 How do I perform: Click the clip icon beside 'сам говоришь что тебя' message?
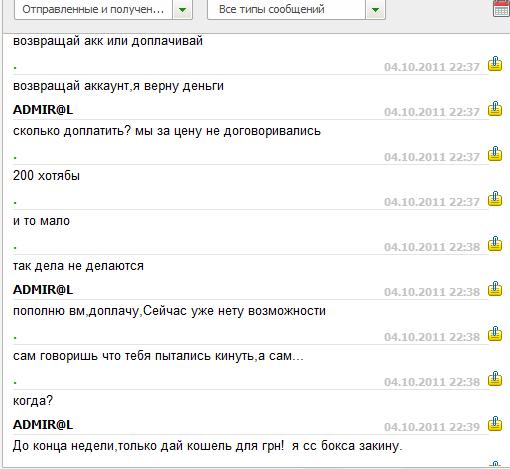coord(495,334)
